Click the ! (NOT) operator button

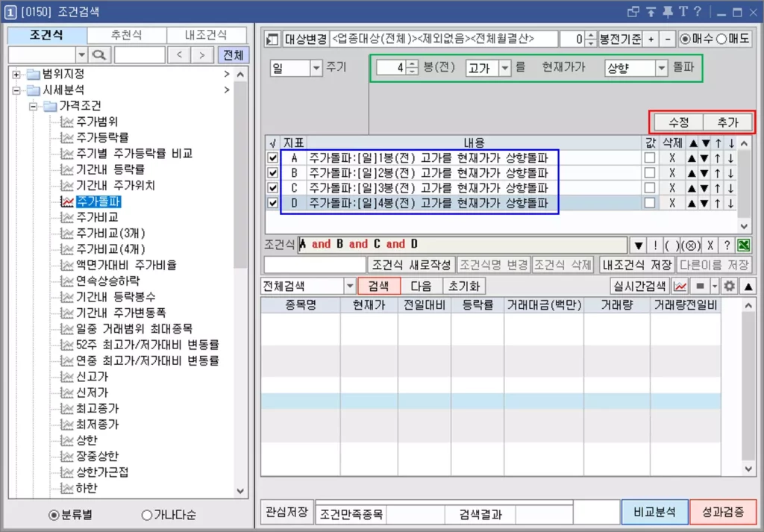(655, 245)
